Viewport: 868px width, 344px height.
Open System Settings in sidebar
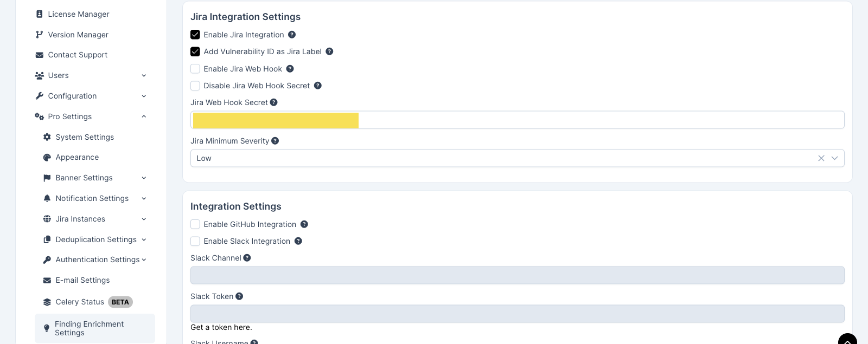(85, 137)
